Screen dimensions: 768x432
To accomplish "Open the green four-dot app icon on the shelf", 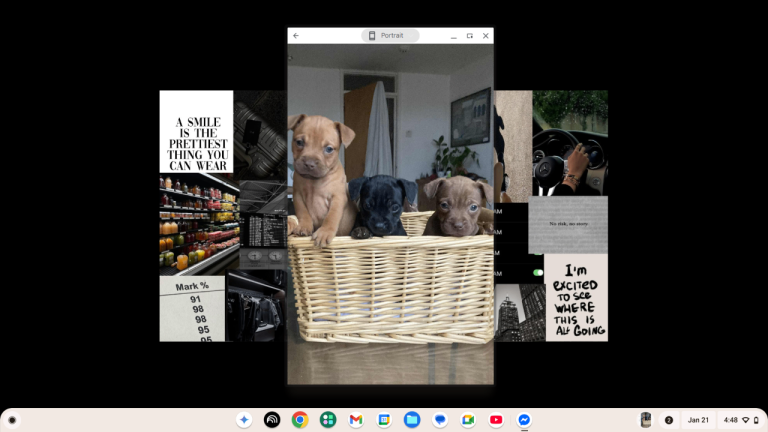I will click(327, 420).
